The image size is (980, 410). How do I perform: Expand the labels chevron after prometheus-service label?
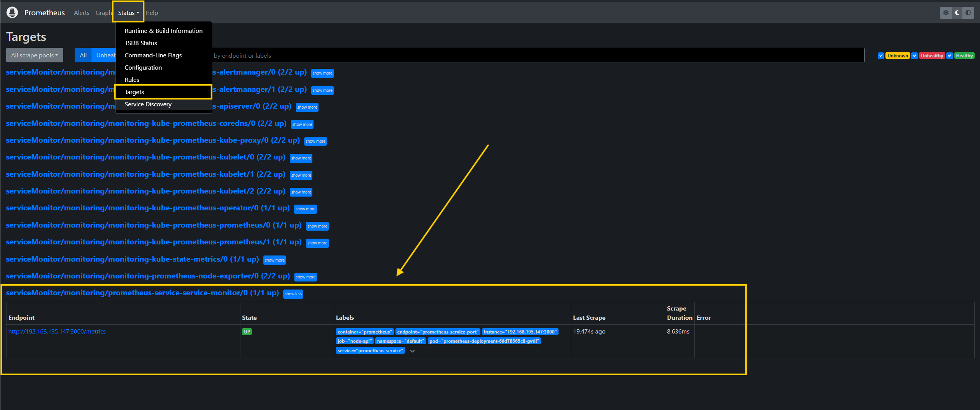point(412,351)
